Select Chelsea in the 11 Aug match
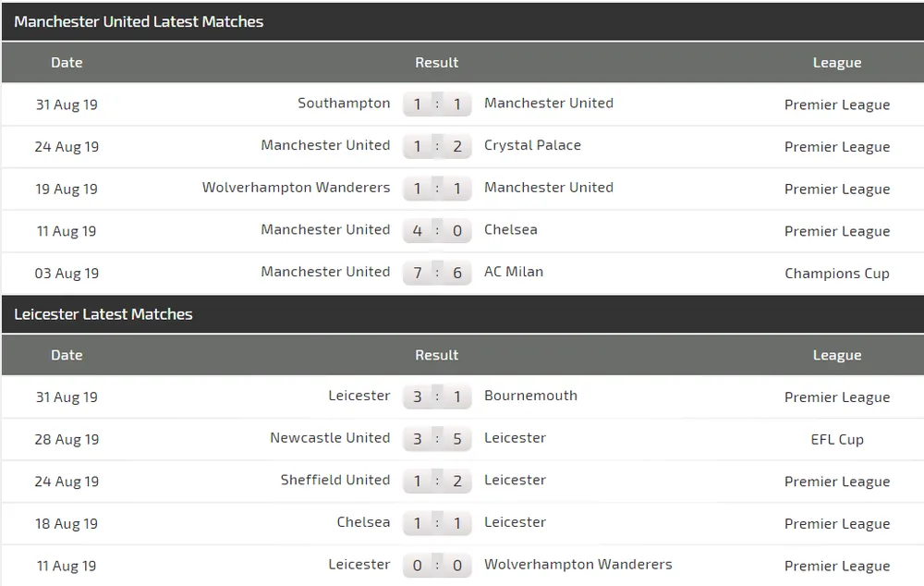The height and width of the screenshot is (586, 924). pos(510,230)
